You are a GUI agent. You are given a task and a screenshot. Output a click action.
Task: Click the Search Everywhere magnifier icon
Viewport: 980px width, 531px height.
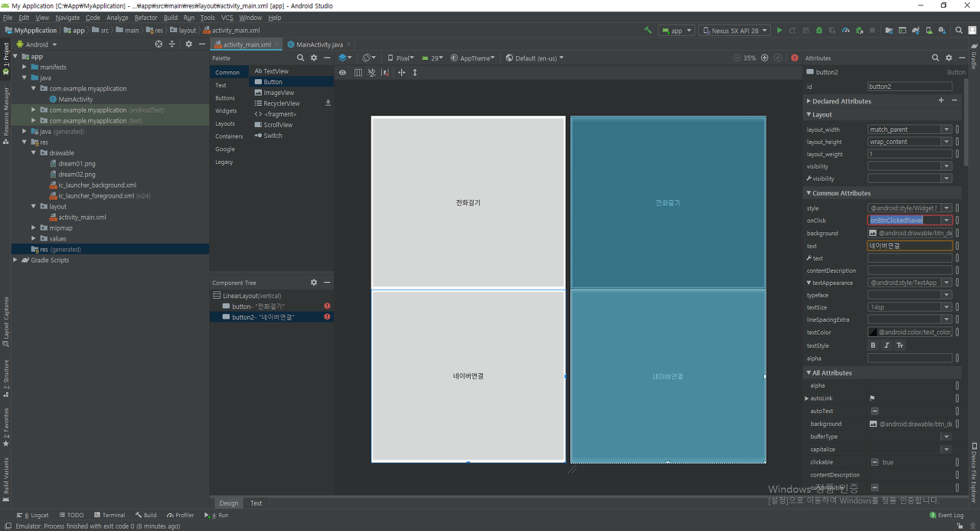(x=959, y=31)
